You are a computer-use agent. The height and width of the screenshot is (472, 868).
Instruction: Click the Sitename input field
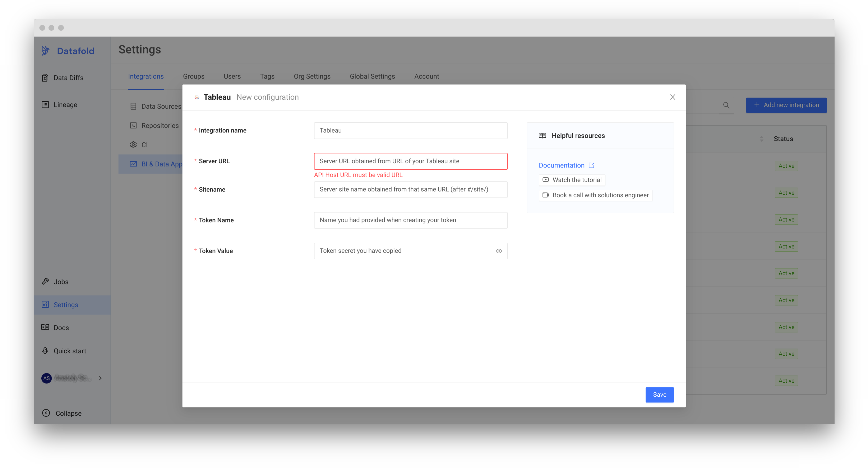click(410, 190)
